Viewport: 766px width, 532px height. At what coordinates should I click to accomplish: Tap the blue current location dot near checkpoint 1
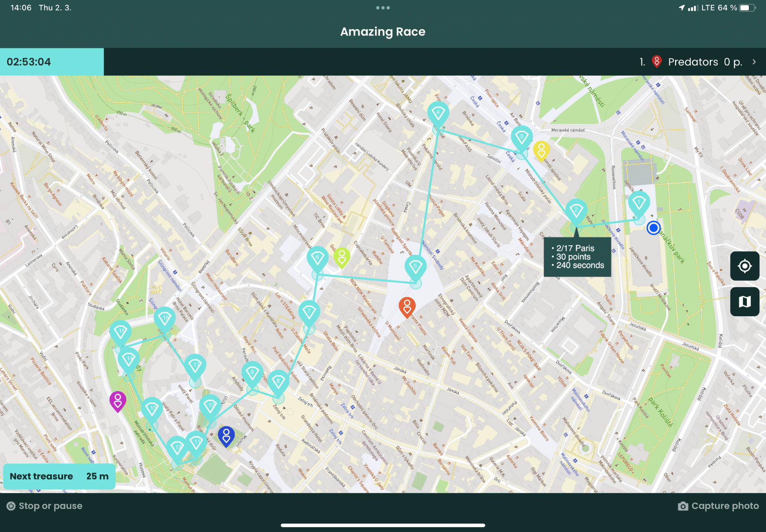click(653, 227)
